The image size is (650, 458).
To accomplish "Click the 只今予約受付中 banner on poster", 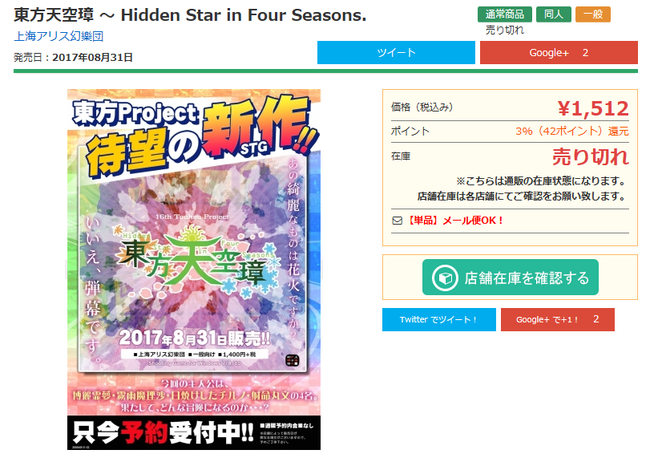I will [162, 433].
